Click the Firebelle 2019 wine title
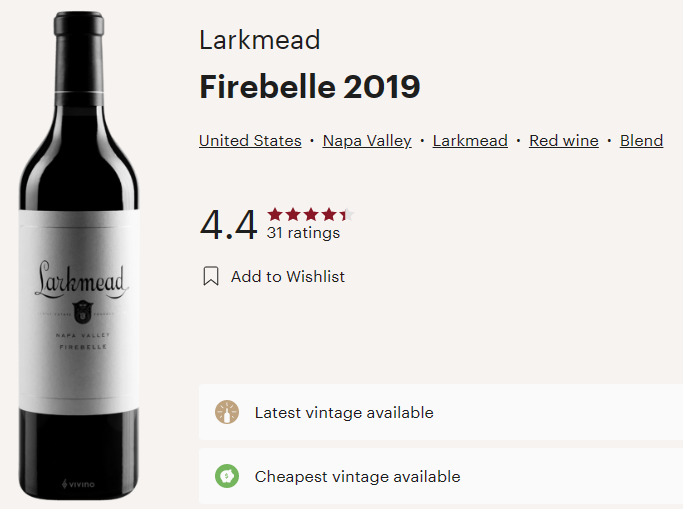683x509 pixels. [x=309, y=87]
